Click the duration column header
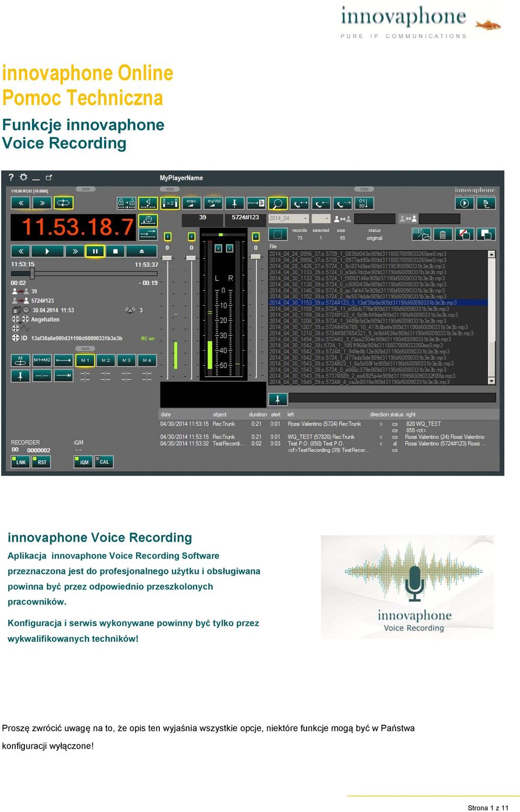The width and height of the screenshot is (520, 812). pyautogui.click(x=258, y=415)
